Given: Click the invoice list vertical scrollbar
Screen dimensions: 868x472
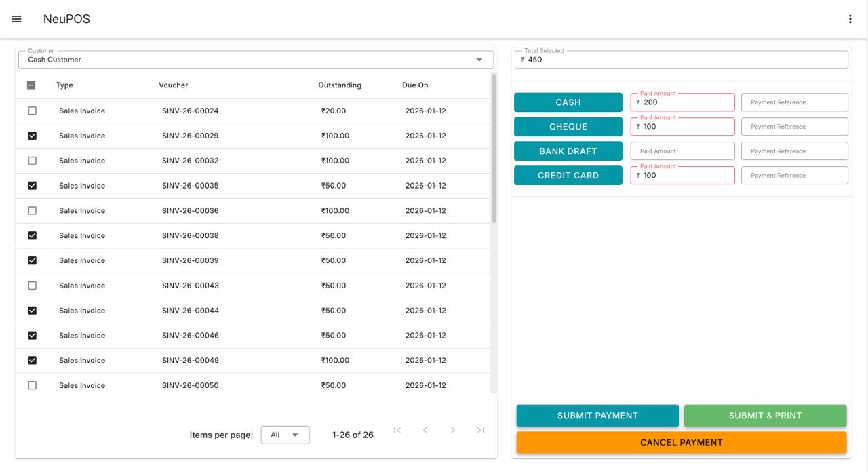Looking at the screenshot, I should click(494, 149).
